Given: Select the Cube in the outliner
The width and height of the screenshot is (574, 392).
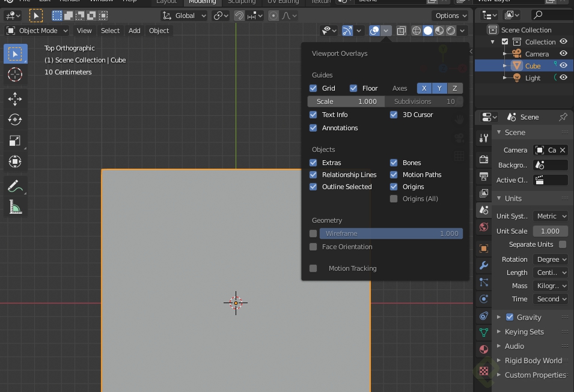Looking at the screenshot, I should pyautogui.click(x=533, y=65).
